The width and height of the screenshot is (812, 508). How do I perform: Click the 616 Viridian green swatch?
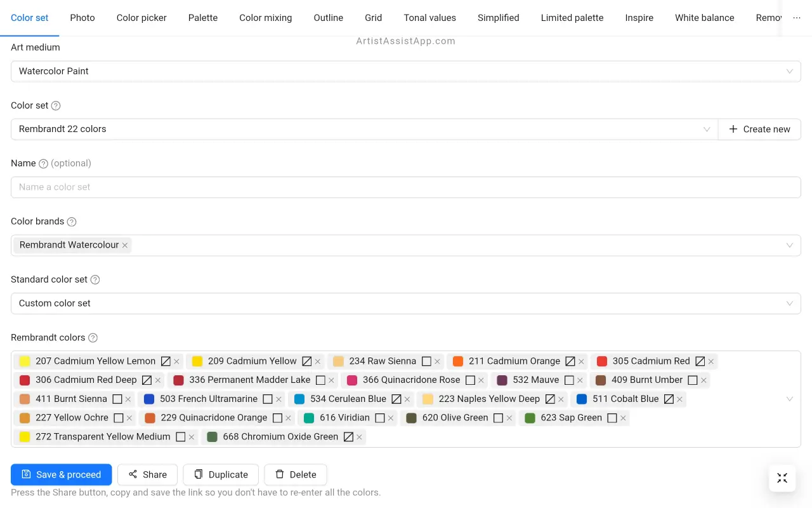(309, 418)
